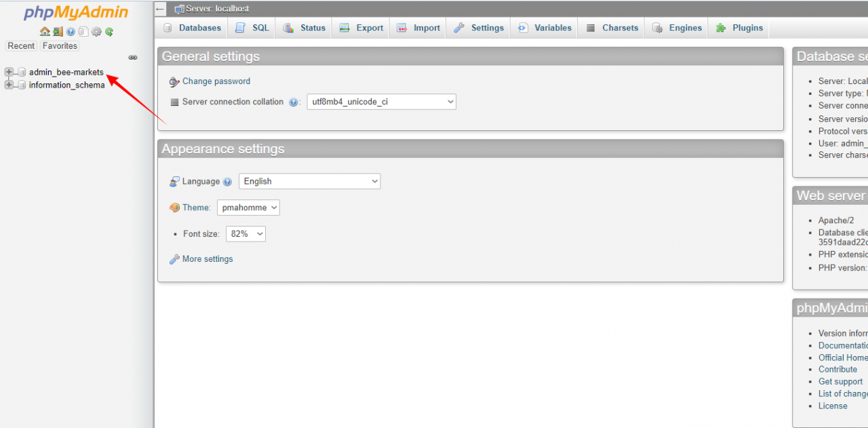Switch to the Favorites panel
Image resolution: width=868 pixels, height=428 pixels.
[59, 45]
